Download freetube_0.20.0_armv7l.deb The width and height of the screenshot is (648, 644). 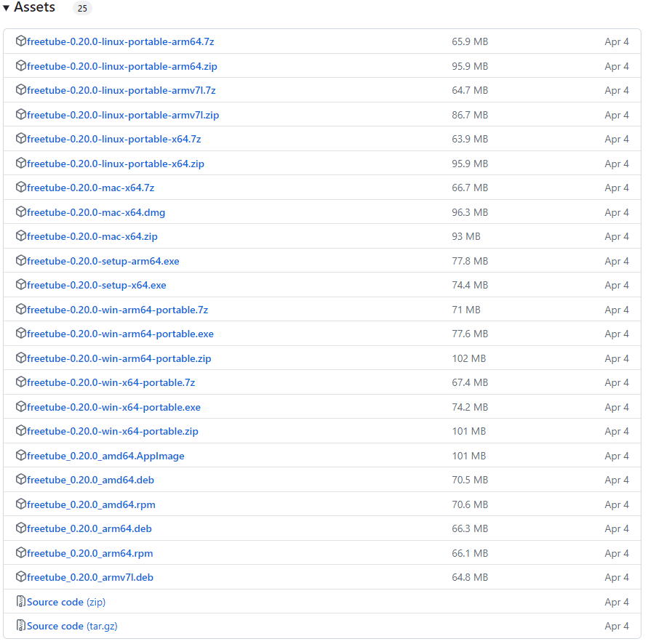pos(90,578)
